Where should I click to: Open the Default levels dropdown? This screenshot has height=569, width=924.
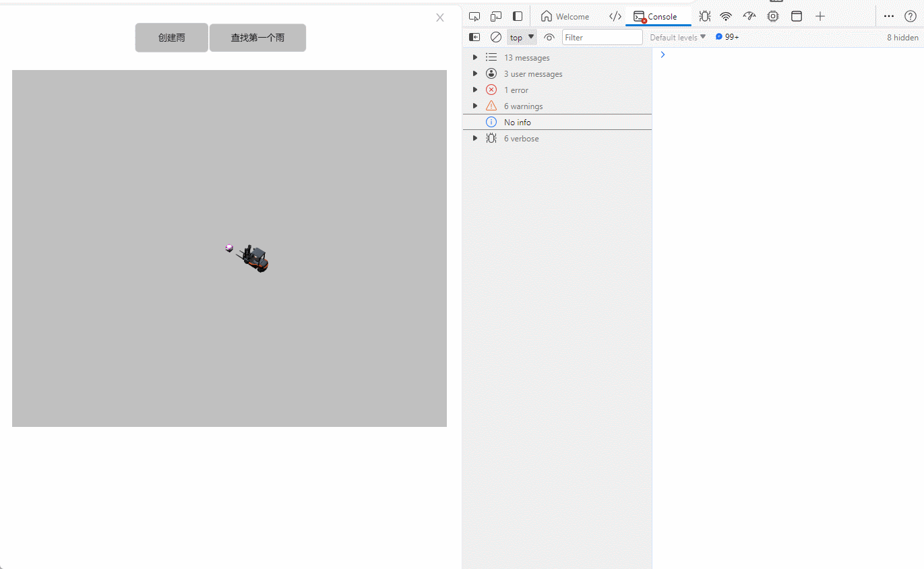(x=677, y=37)
